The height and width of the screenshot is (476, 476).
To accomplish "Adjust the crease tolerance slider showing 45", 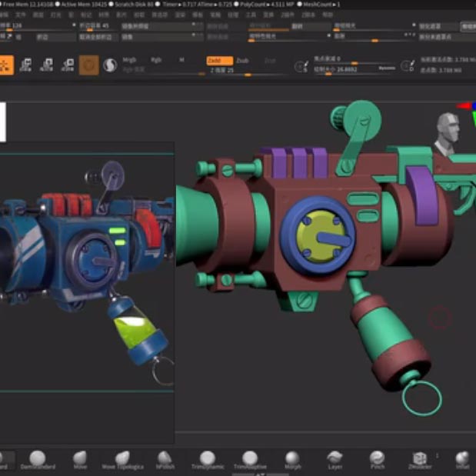I will (98, 26).
